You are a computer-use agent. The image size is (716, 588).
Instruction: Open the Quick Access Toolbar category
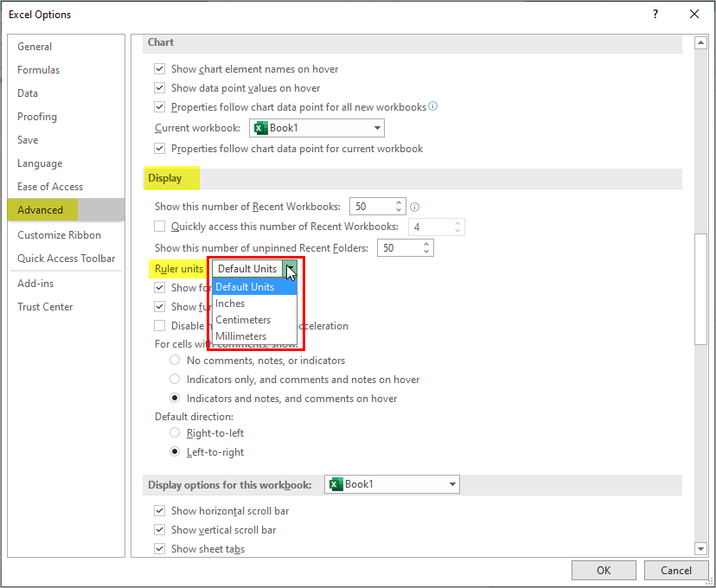[x=67, y=259]
